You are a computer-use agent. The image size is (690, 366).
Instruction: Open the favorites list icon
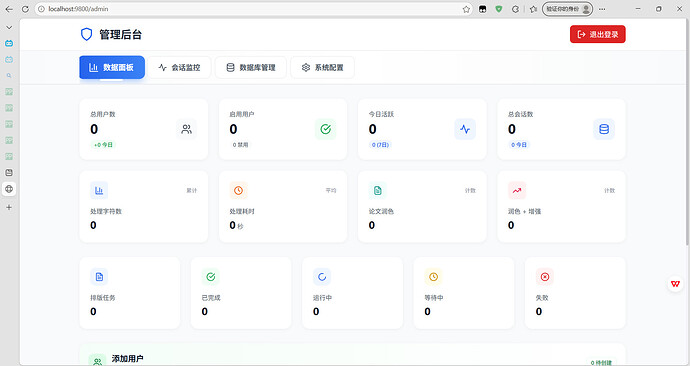pyautogui.click(x=533, y=9)
